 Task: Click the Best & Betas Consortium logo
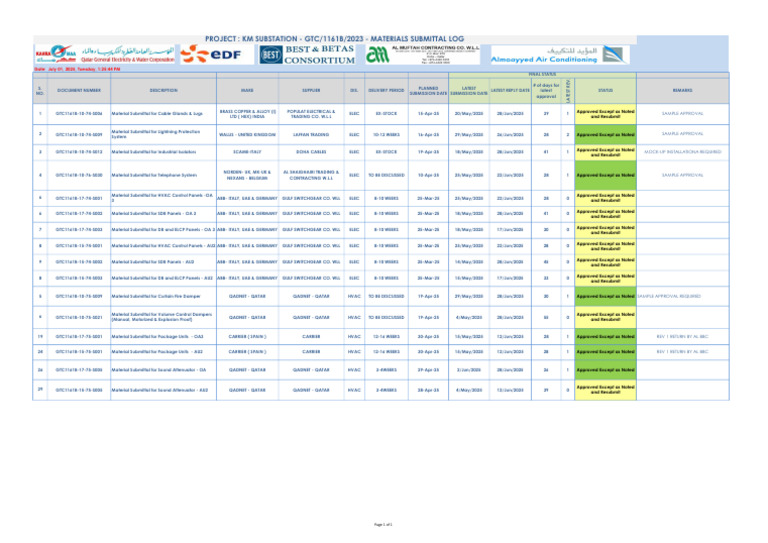307,55
